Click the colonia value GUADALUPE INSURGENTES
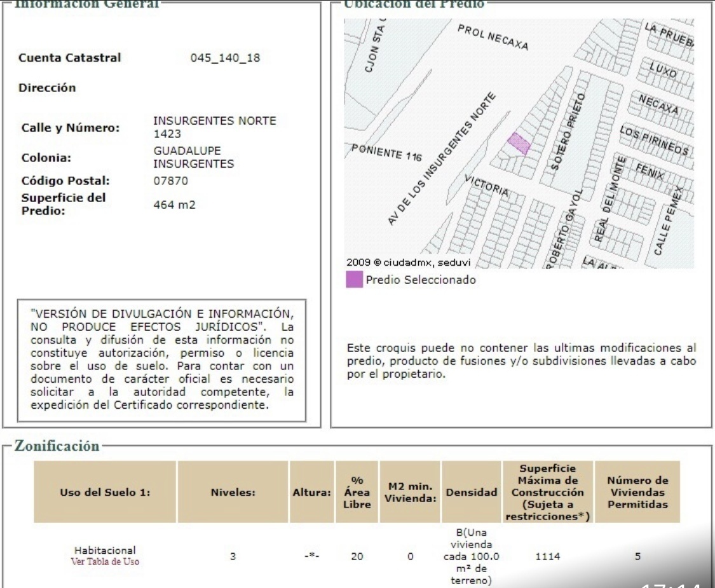The height and width of the screenshot is (588, 715). point(193,158)
